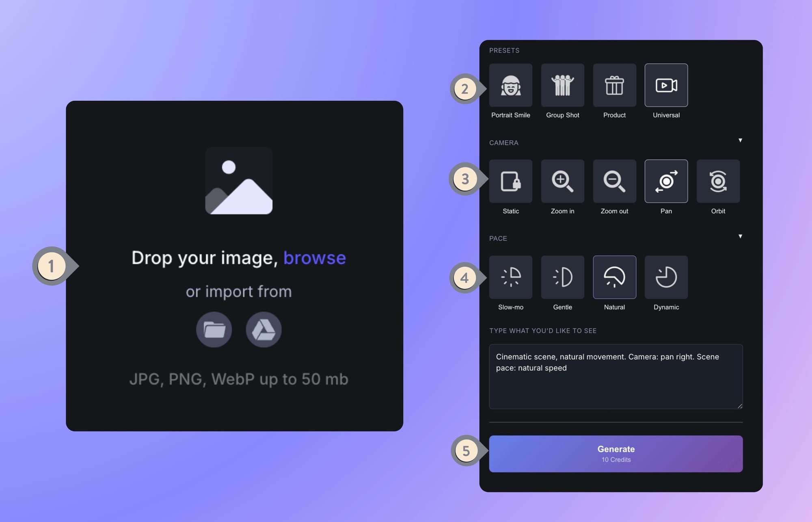Select the Universal preset
Screen dimensions: 812x522
pyautogui.click(x=666, y=85)
